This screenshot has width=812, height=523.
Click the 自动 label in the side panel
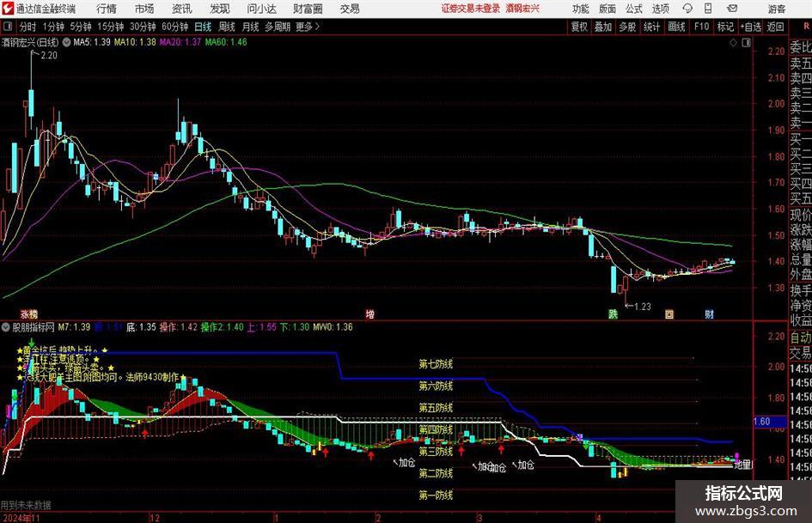point(801,338)
